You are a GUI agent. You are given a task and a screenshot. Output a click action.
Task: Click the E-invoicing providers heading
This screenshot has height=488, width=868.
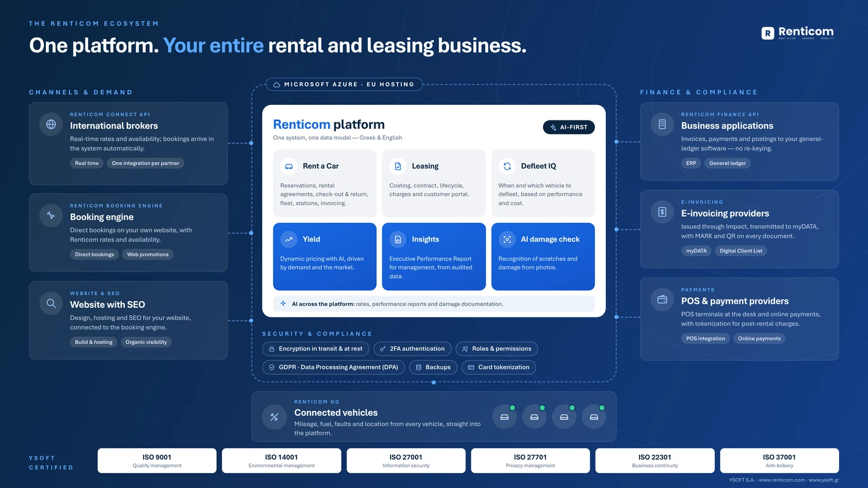pyautogui.click(x=725, y=213)
